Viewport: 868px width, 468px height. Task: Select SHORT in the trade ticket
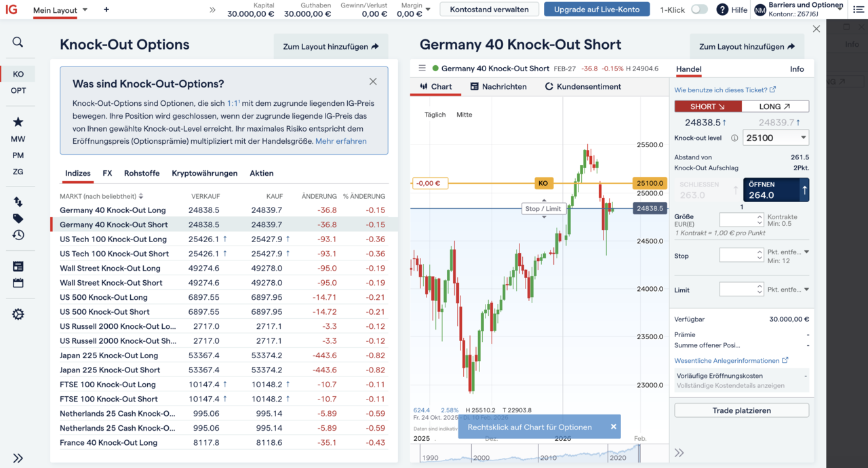707,106
